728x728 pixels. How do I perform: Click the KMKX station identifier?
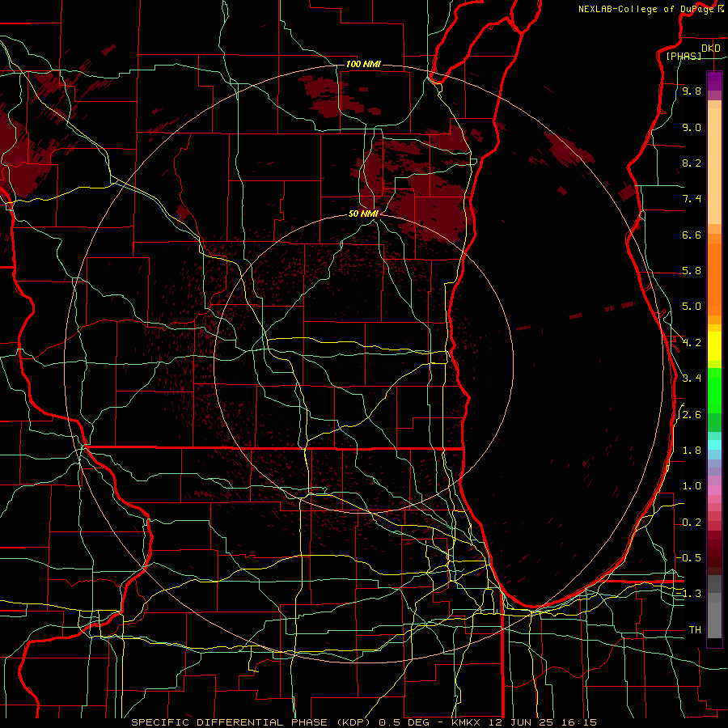(467, 722)
